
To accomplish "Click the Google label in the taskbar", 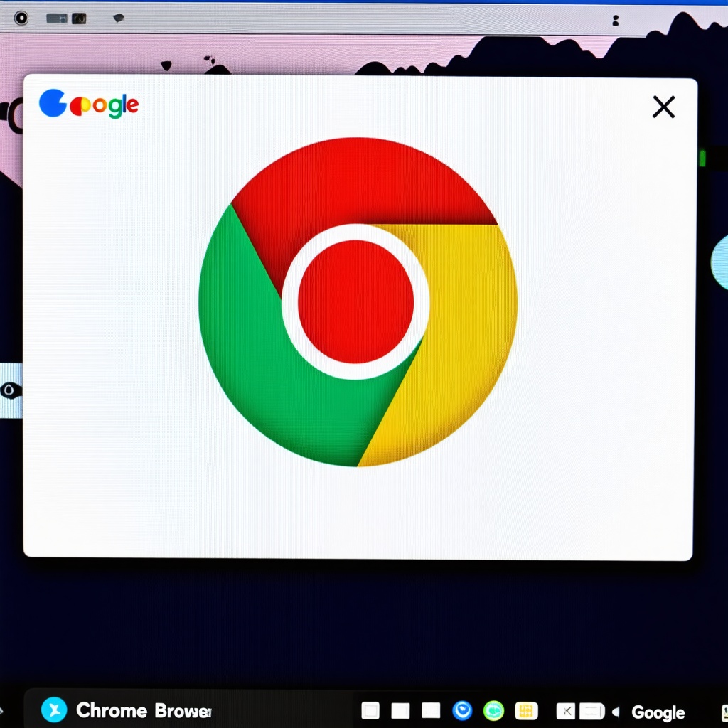I will 658,712.
